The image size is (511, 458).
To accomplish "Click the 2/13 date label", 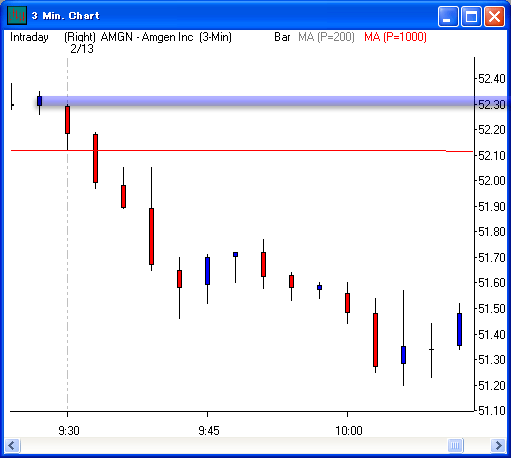I will coord(82,49).
